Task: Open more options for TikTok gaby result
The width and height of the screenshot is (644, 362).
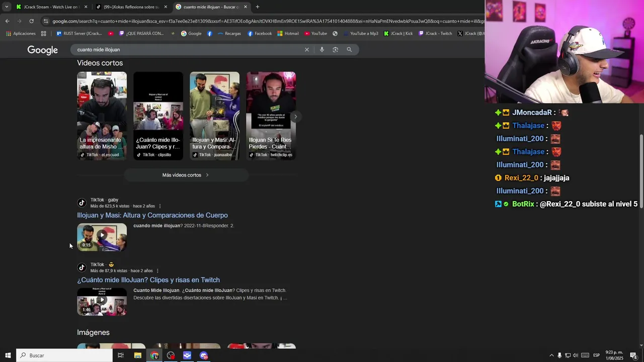Action: pos(160,206)
